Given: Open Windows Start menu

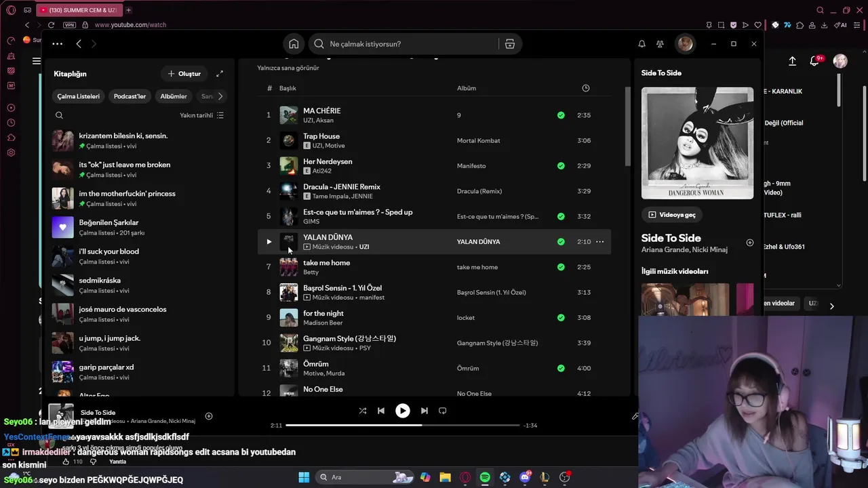Looking at the screenshot, I should click(x=304, y=477).
